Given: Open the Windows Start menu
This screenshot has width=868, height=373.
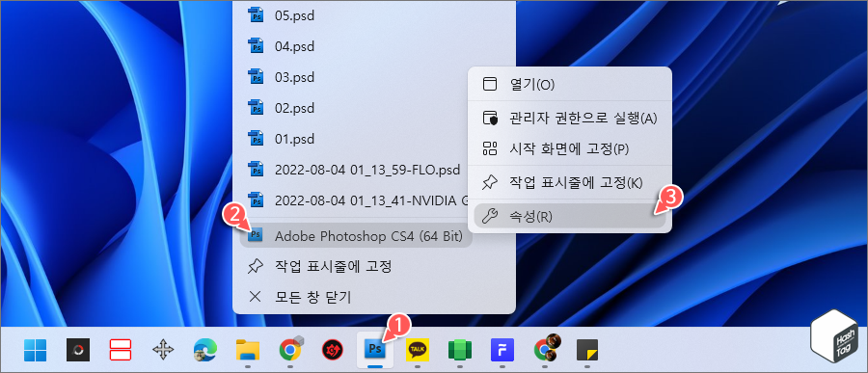Looking at the screenshot, I should (x=35, y=350).
